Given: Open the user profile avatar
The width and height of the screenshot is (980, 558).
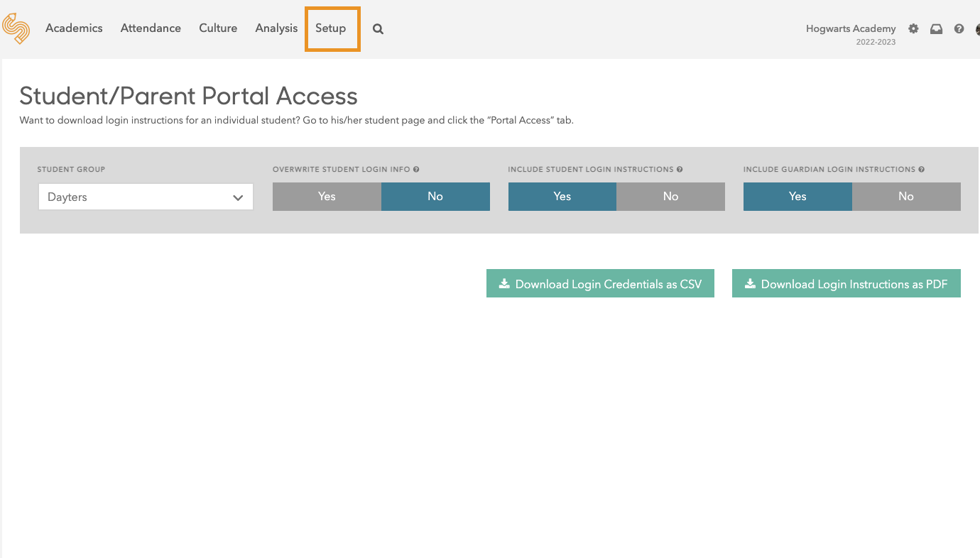Looking at the screenshot, I should click(x=977, y=29).
